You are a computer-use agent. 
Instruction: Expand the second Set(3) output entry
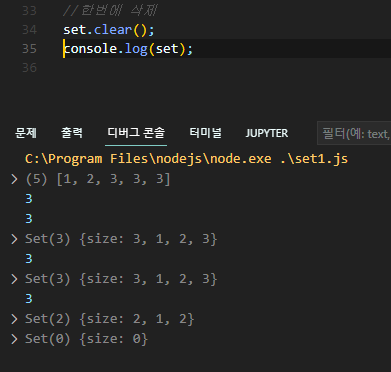pos(14,279)
